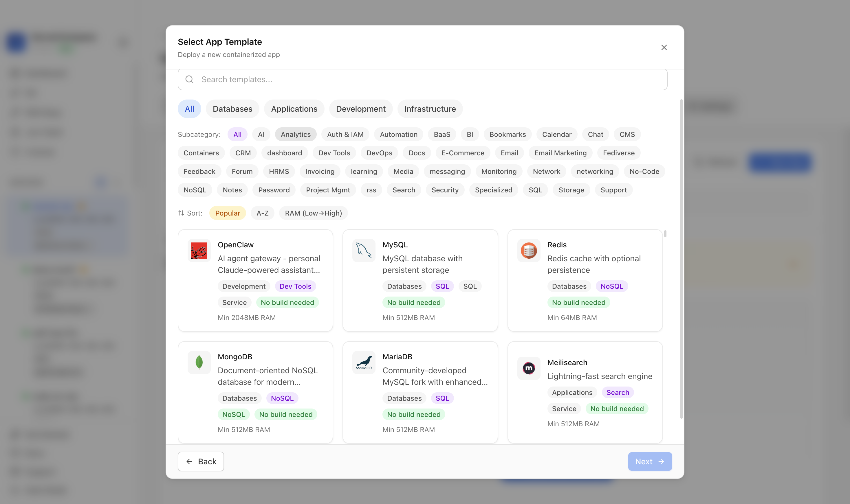
Task: Filter by Media subcategory
Action: point(403,172)
